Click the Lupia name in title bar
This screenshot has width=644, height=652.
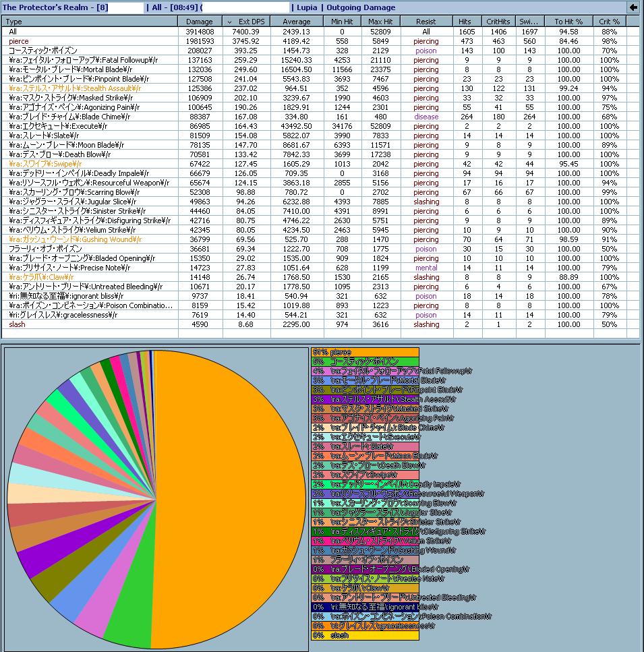click(307, 7)
